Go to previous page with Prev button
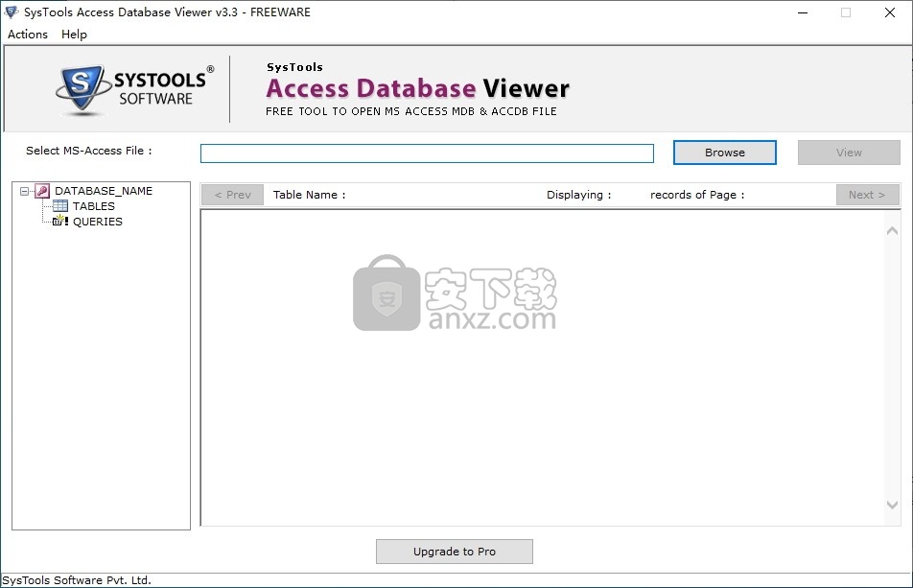Screen dimensions: 913x588 point(232,195)
